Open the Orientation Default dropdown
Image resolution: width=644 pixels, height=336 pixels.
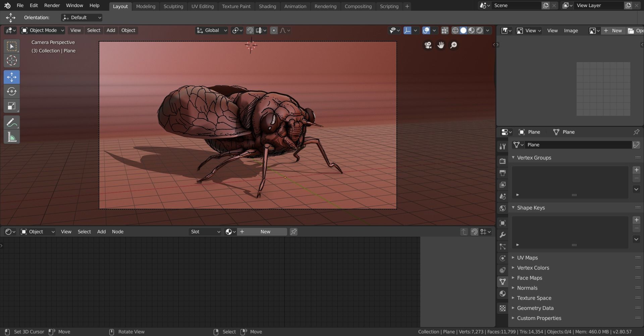[x=82, y=17]
